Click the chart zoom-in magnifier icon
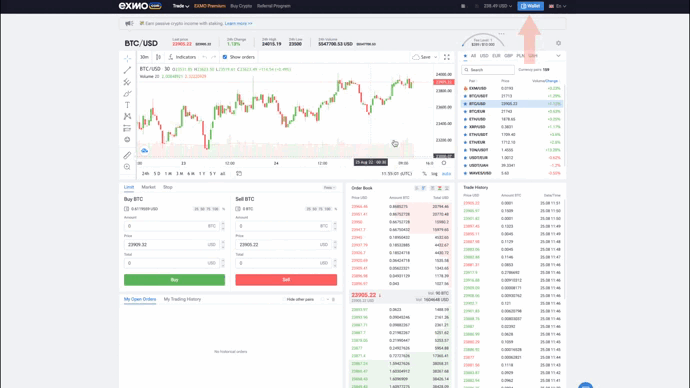 coord(127,167)
